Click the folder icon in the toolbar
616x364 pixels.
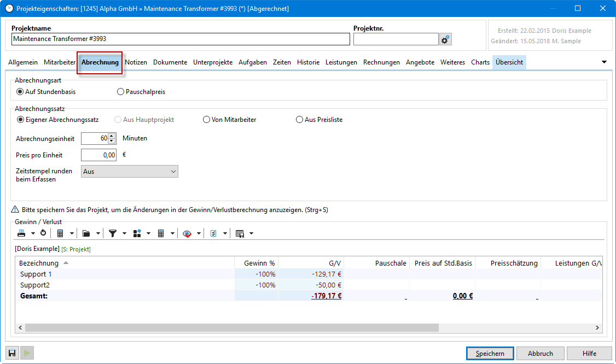click(x=86, y=233)
